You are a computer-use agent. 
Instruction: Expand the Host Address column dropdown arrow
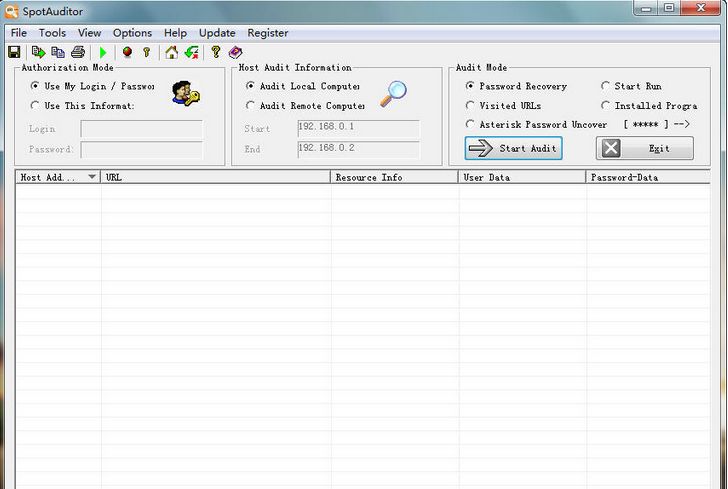pyautogui.click(x=92, y=177)
